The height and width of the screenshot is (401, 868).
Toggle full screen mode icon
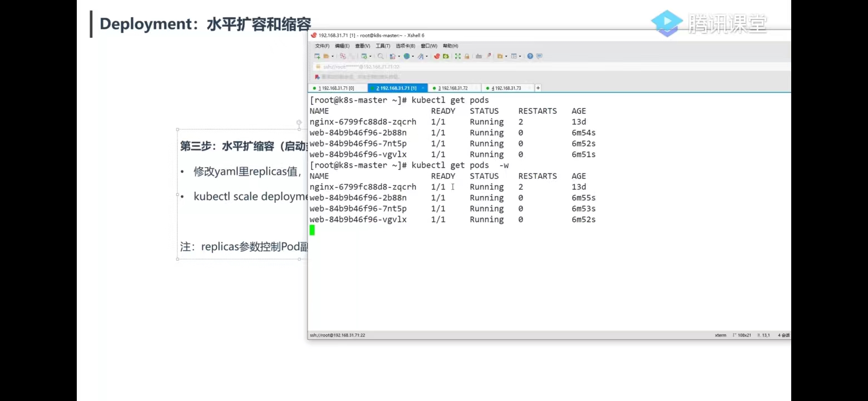(458, 56)
